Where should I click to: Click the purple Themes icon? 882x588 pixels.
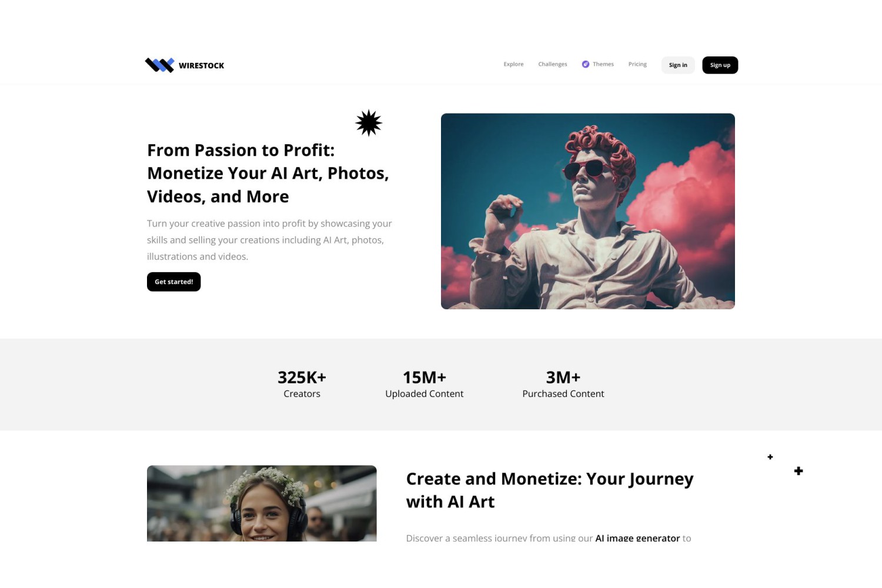586,65
